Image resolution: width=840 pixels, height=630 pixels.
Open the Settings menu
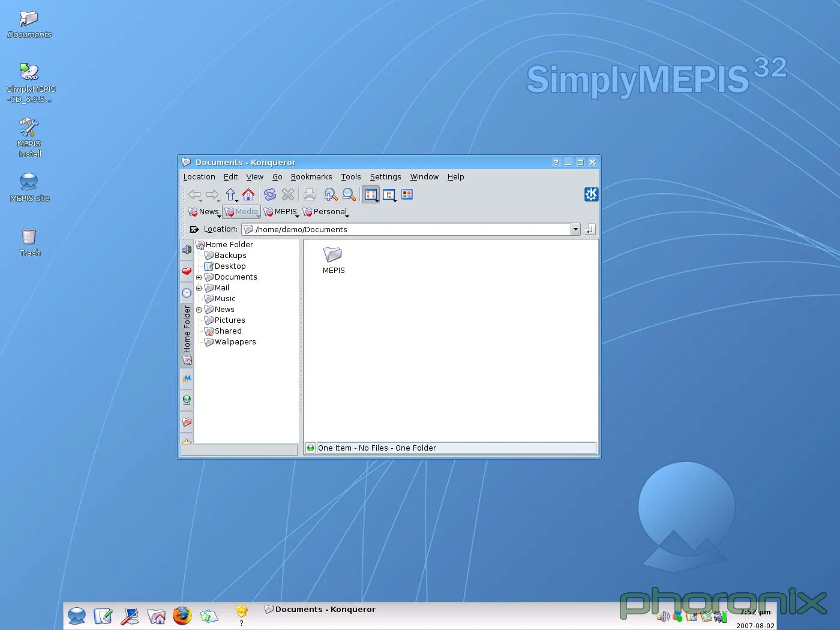pyautogui.click(x=385, y=177)
